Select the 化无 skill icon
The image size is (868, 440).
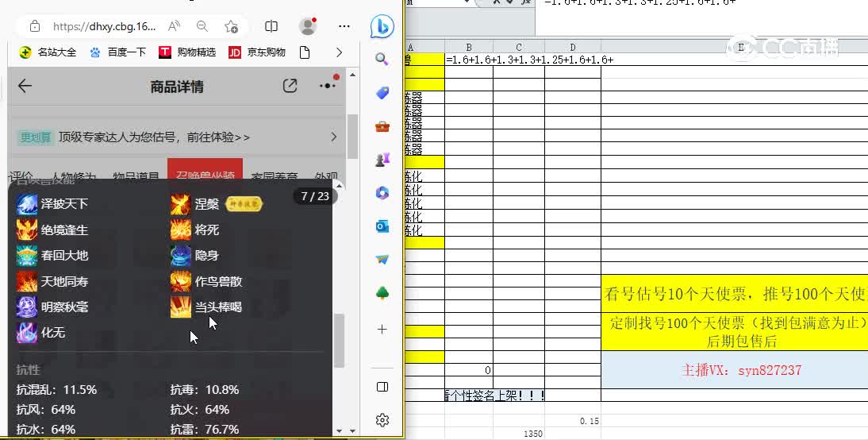[x=26, y=333]
